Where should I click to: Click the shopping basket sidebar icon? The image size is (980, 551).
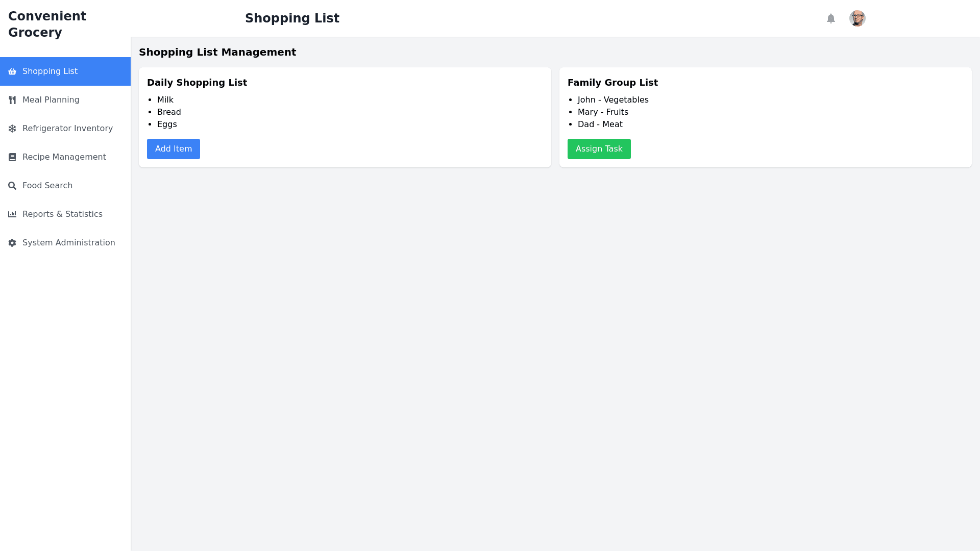(12, 71)
